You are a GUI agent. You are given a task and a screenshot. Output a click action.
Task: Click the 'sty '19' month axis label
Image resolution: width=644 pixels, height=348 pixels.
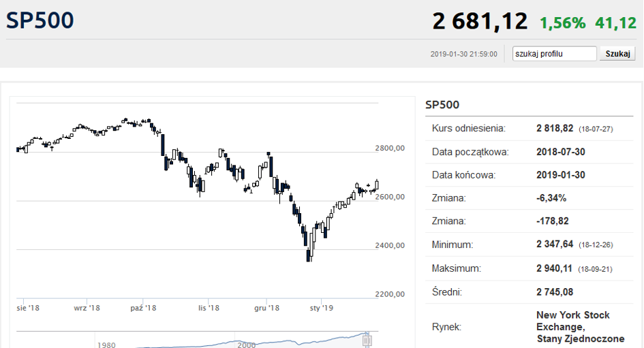pyautogui.click(x=321, y=308)
